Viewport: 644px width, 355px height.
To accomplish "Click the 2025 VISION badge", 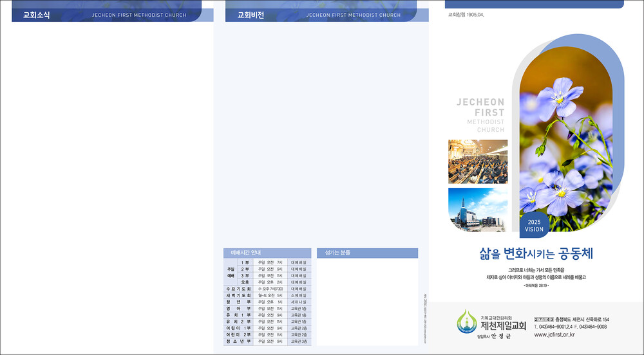I will (x=534, y=226).
